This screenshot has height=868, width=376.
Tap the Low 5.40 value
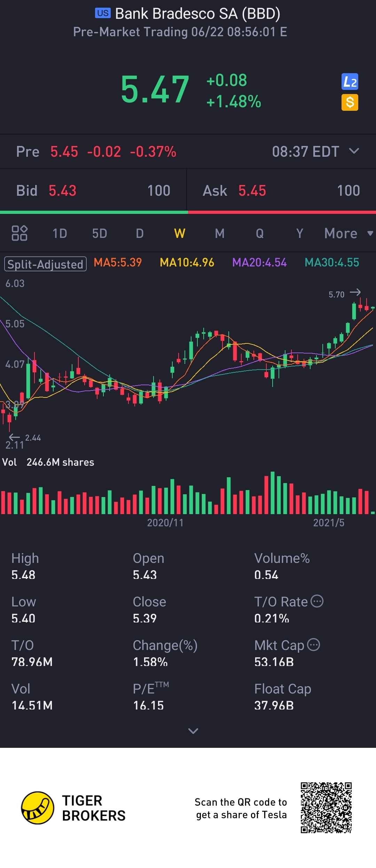coord(23,618)
